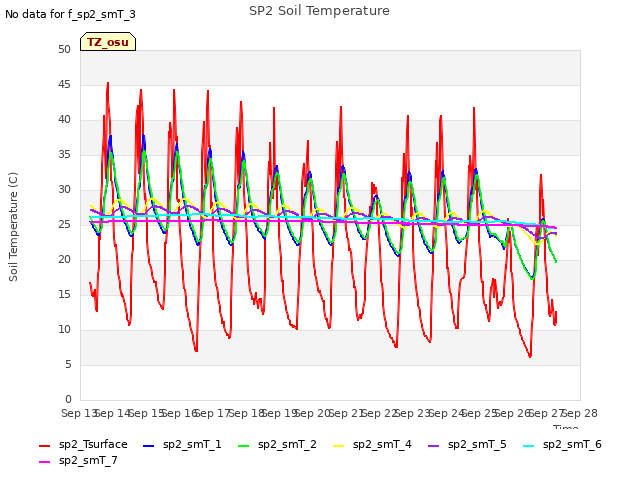Click the 'No data for f_sp2_smT_3' notice
This screenshot has width=640, height=480.
click(x=70, y=14)
